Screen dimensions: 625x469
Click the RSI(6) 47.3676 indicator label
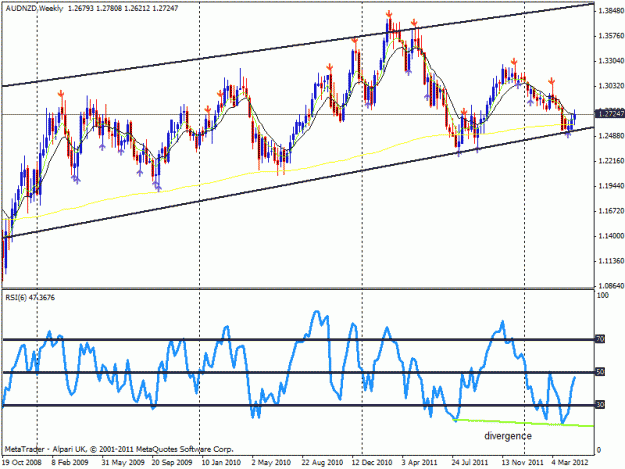(30, 298)
